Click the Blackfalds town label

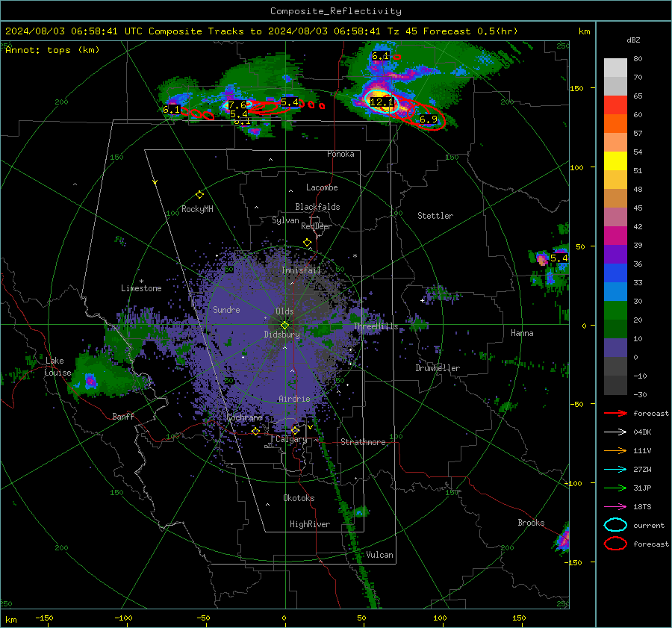click(x=317, y=207)
